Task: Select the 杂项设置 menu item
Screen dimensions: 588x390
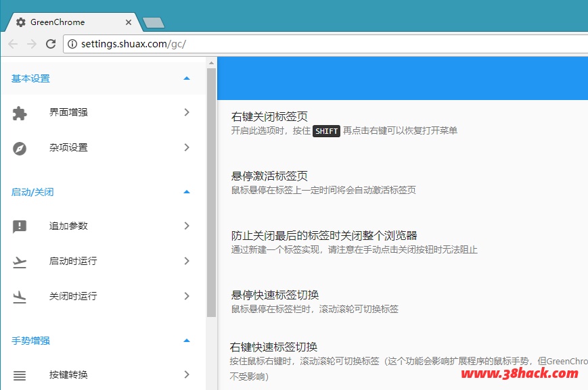Action: 103,147
